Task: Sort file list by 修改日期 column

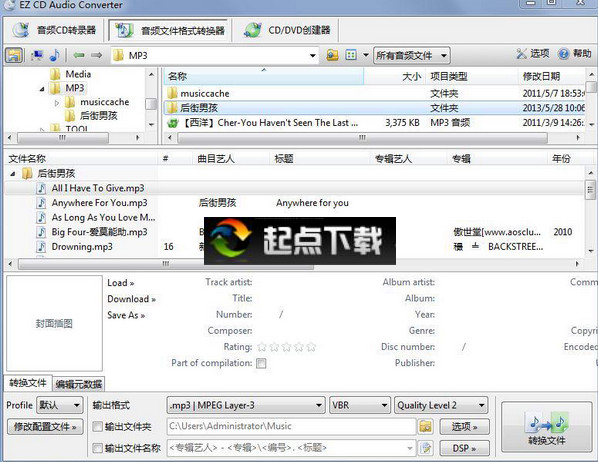Action: point(551,76)
